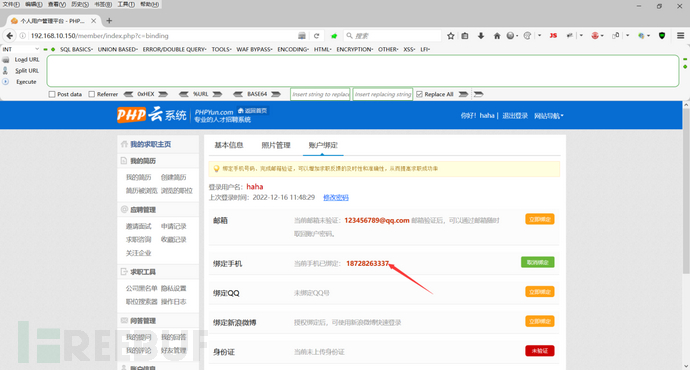Click the %URL decode left arrow

coord(184,94)
